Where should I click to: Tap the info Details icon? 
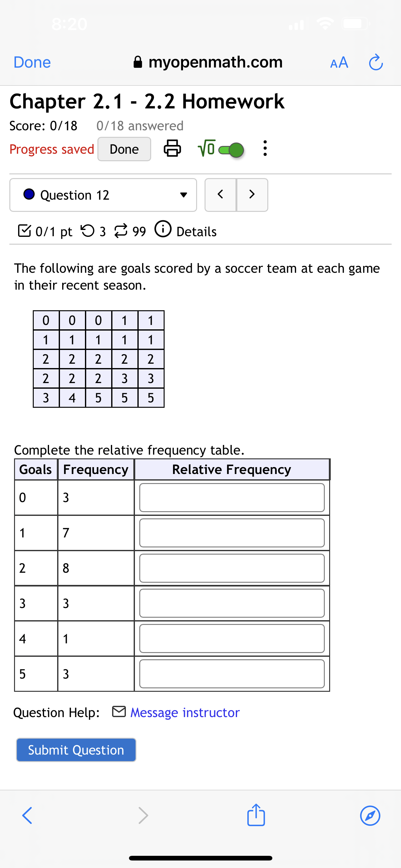[x=163, y=230]
